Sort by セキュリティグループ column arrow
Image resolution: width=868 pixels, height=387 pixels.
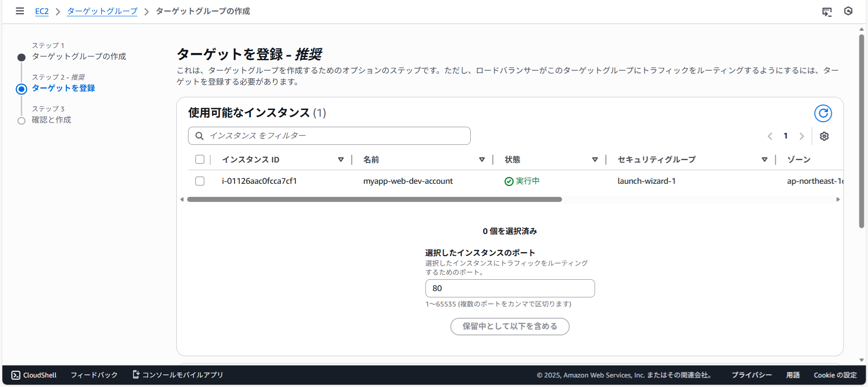[x=764, y=159]
